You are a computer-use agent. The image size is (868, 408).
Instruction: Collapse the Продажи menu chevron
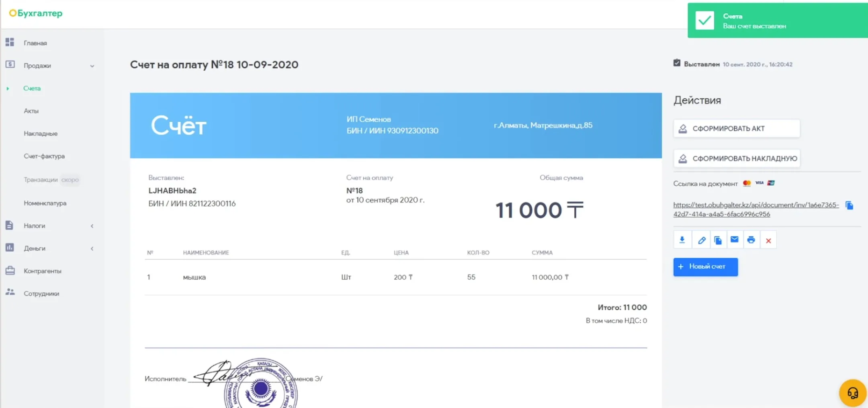[92, 66]
